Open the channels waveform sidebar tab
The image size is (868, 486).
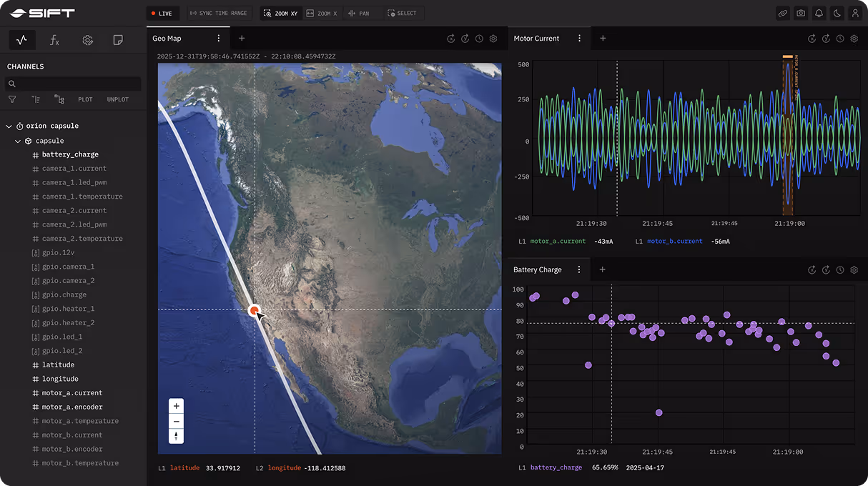click(22, 40)
